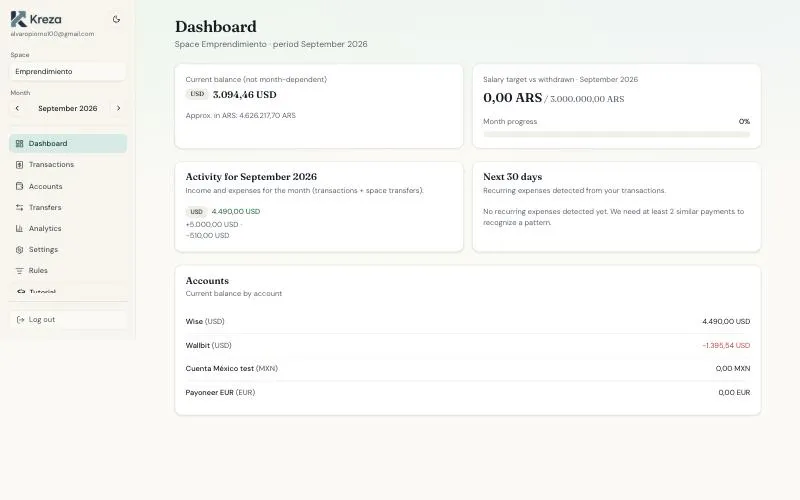Go to the previous month with left chevron

(x=17, y=108)
